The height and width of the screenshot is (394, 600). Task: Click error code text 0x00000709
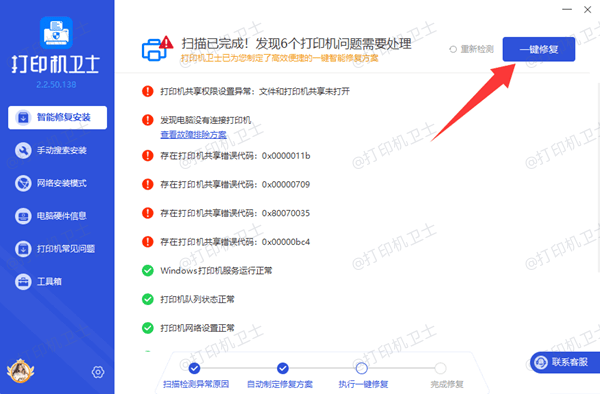(x=286, y=184)
